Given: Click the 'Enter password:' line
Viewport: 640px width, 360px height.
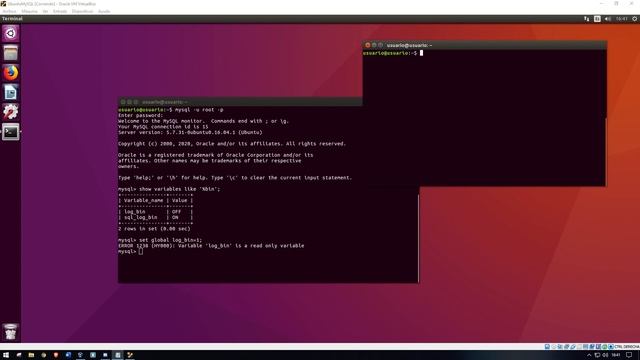Looking at the screenshot, I should coord(140,116).
